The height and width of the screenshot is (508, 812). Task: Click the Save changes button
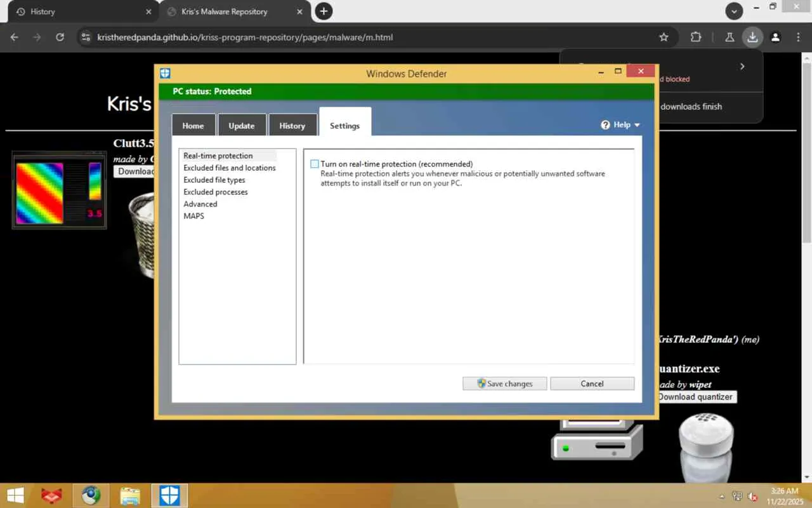click(504, 384)
